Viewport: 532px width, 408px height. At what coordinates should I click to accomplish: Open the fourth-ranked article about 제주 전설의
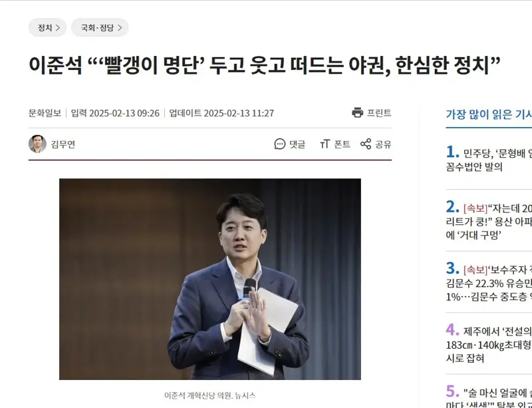(489, 344)
